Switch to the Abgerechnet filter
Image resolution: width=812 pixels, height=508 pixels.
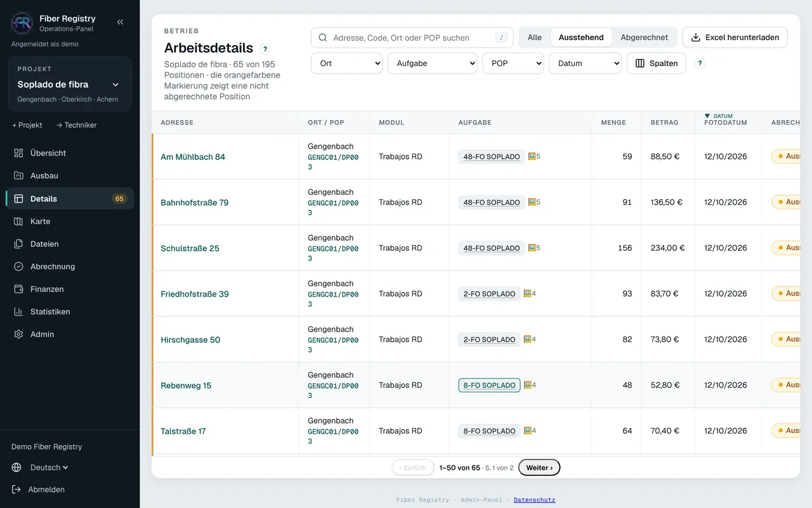[x=645, y=37]
